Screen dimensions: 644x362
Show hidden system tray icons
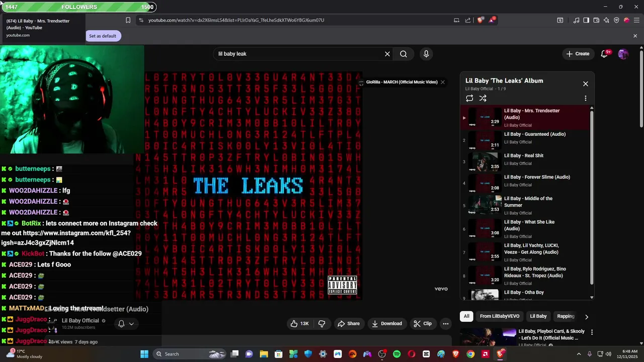tap(579, 354)
